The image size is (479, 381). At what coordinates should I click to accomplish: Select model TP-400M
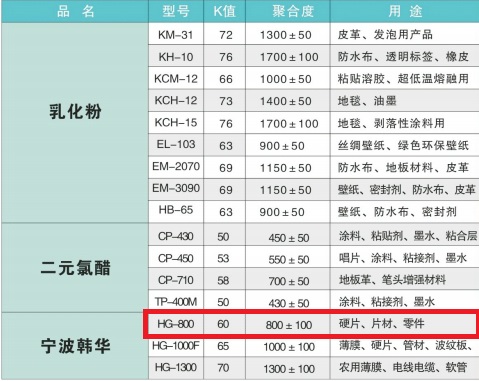tap(176, 302)
